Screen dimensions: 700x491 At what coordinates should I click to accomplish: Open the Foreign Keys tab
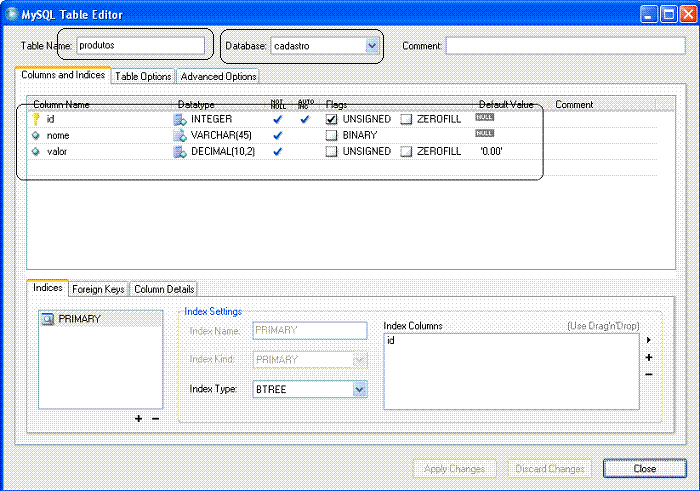click(x=98, y=289)
